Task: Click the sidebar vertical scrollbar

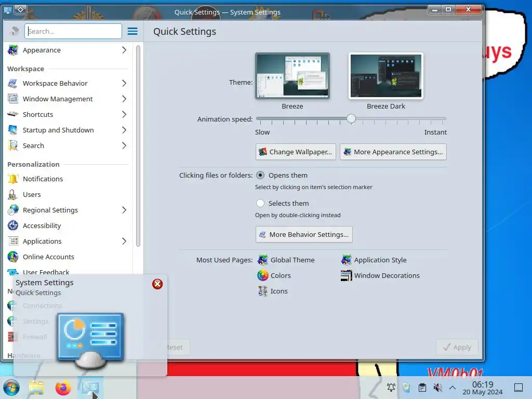Action: click(x=138, y=146)
